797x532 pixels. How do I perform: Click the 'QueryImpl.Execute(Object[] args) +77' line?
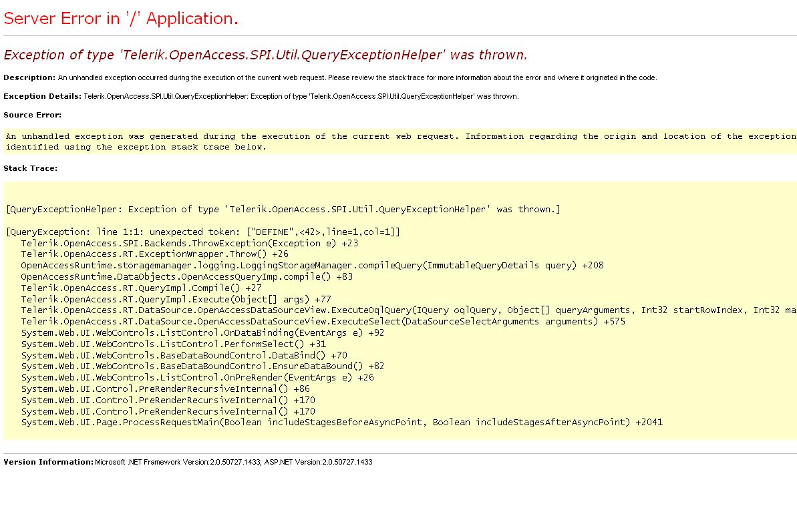point(176,300)
